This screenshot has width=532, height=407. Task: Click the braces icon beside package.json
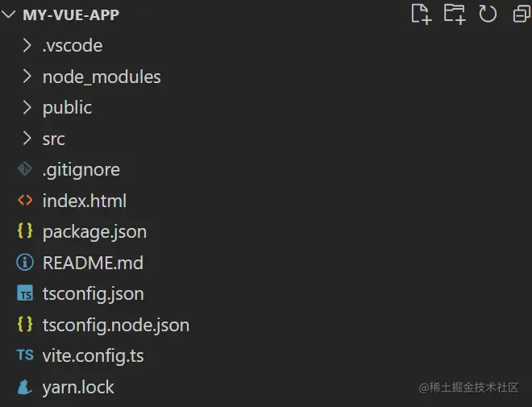click(x=25, y=231)
